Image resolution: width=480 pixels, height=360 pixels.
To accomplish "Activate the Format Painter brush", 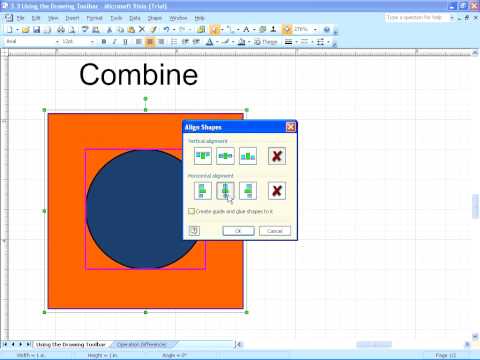I will coord(153,29).
